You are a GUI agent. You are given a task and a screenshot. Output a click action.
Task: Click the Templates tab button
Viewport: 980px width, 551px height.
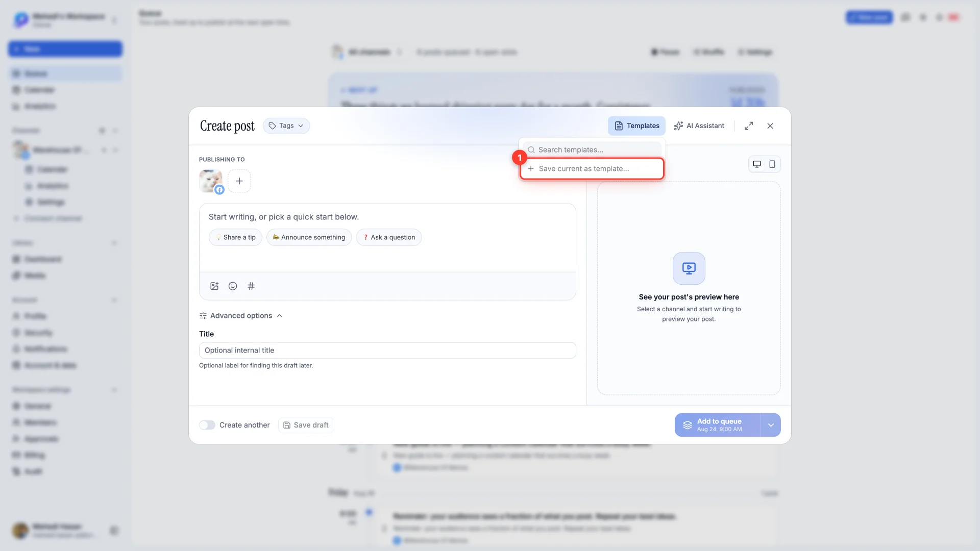point(636,126)
